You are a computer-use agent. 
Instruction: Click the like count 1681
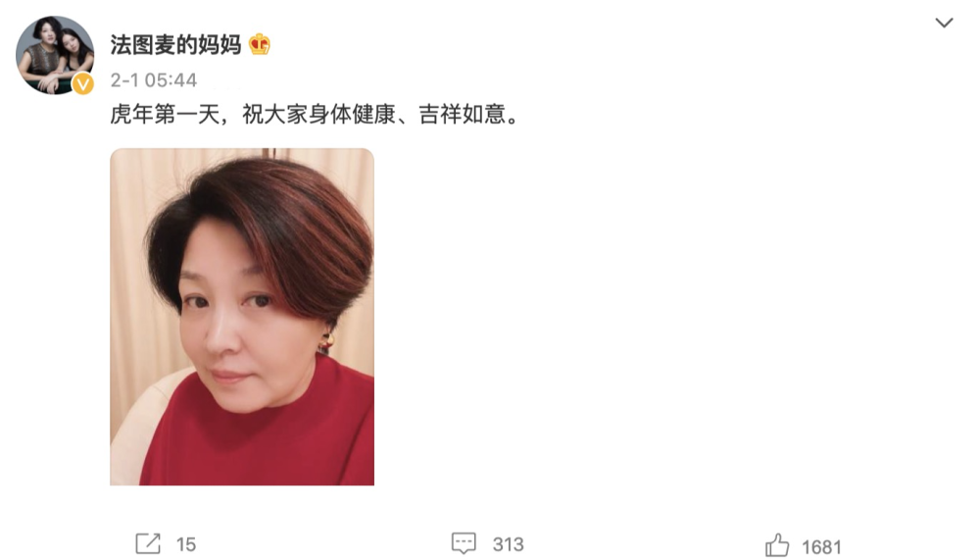coord(821,547)
